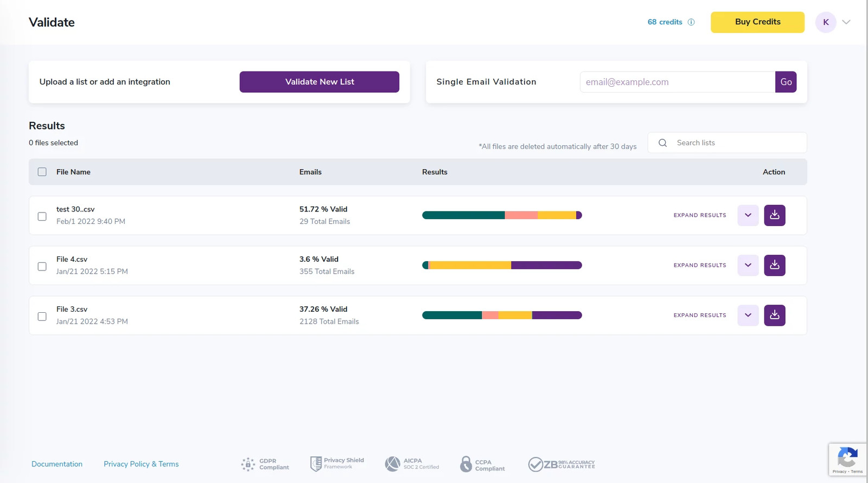
Task: Open account menu arrow beside avatar
Action: pos(846,22)
